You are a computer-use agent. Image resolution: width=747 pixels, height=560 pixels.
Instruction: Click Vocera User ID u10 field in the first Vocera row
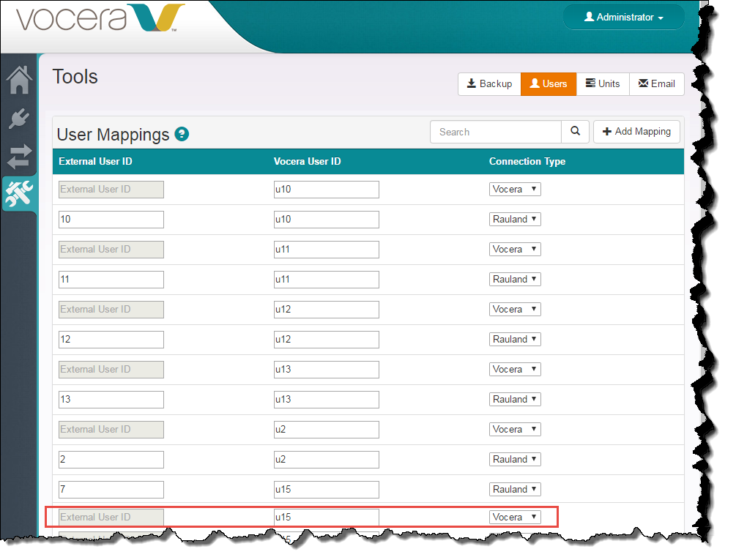point(327,190)
